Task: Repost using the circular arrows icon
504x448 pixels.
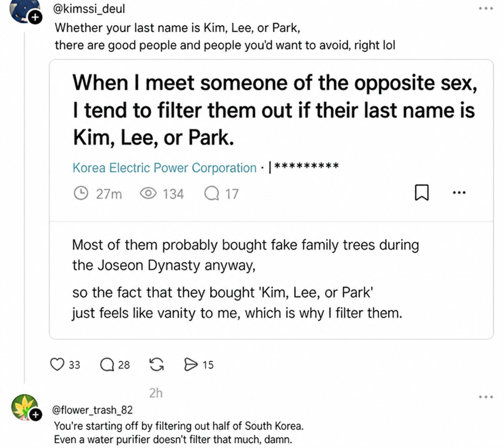Action: point(156,365)
